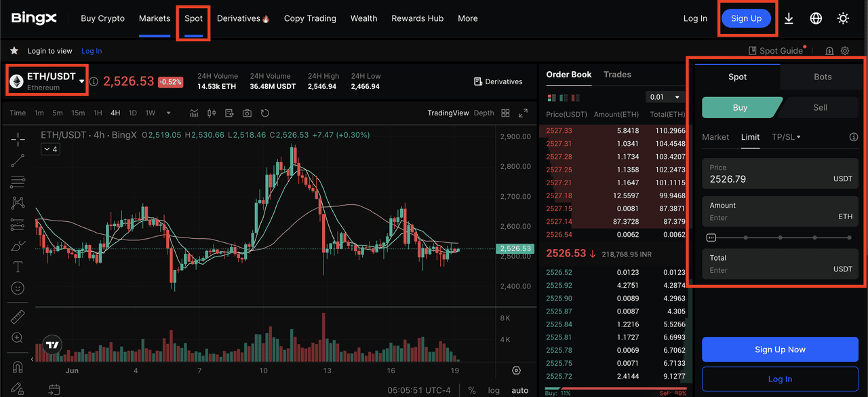Click the chart grid layout icon
The width and height of the screenshot is (868, 397).
click(505, 113)
